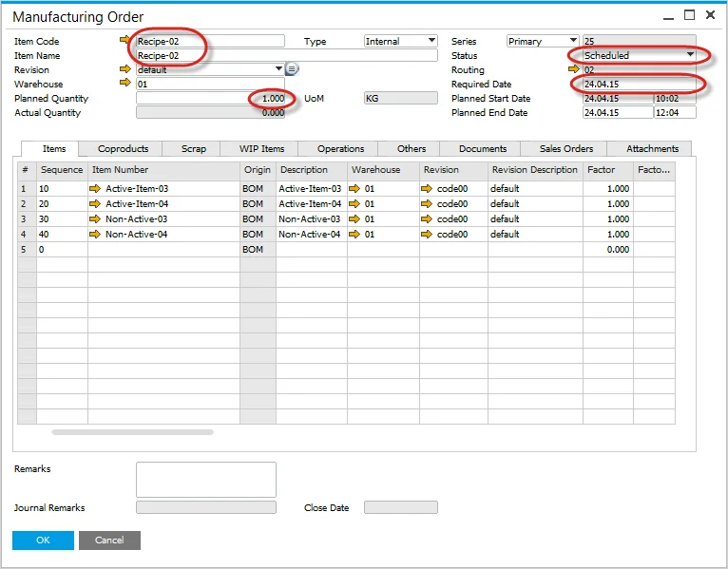Click the Cancel button
The width and height of the screenshot is (728, 569).
(109, 540)
